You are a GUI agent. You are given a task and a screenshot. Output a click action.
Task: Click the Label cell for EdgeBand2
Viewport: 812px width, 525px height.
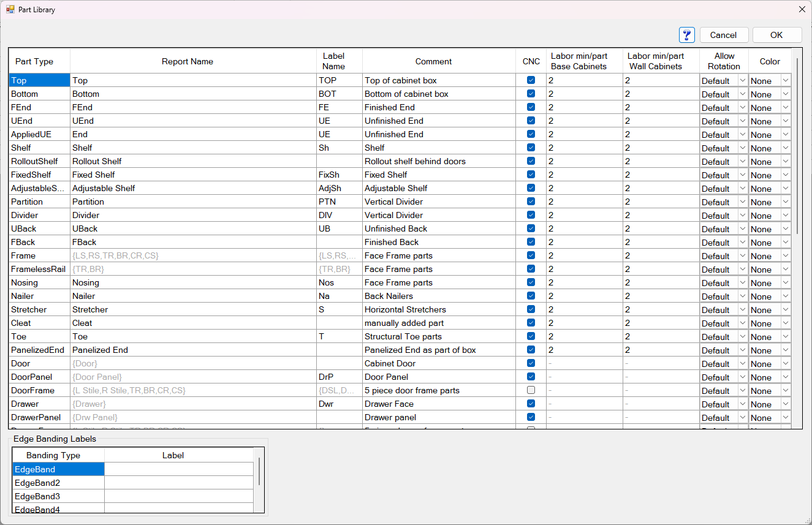(178, 483)
